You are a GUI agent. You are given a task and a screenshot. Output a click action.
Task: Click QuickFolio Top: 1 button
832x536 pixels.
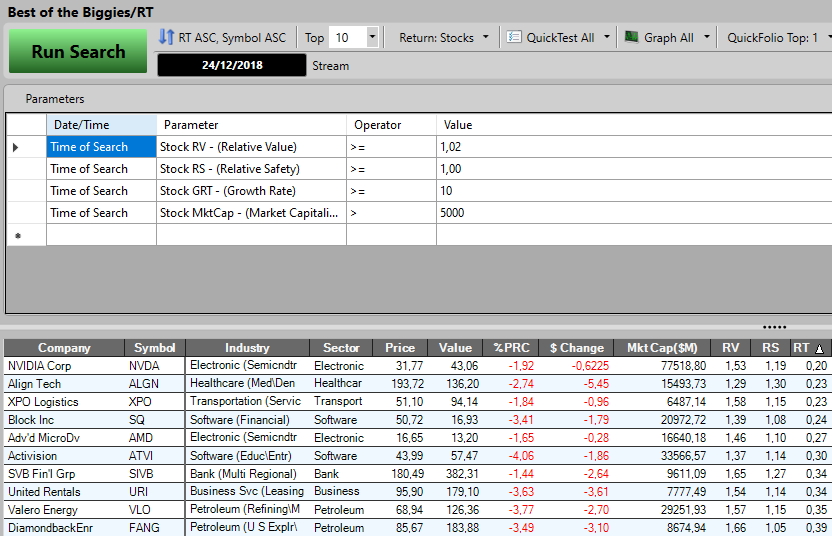coord(772,38)
